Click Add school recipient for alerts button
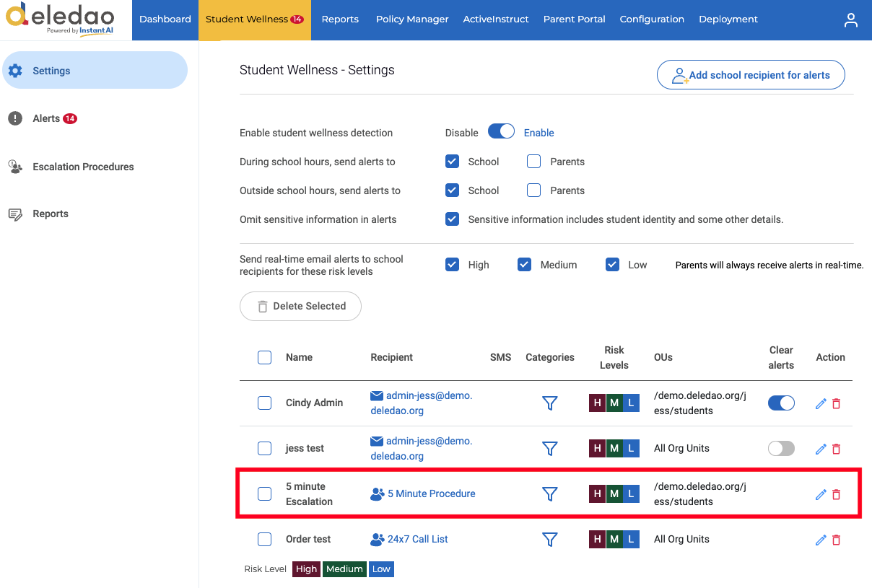Image resolution: width=872 pixels, height=588 pixels. (751, 75)
